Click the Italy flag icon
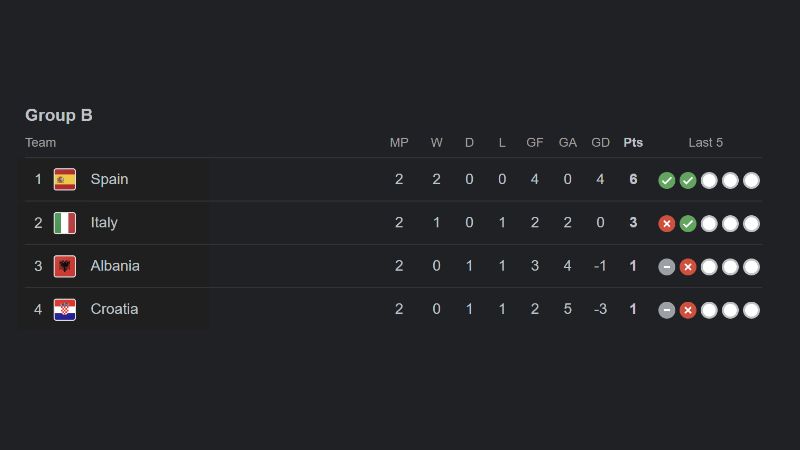The width and height of the screenshot is (800, 450). click(x=65, y=223)
